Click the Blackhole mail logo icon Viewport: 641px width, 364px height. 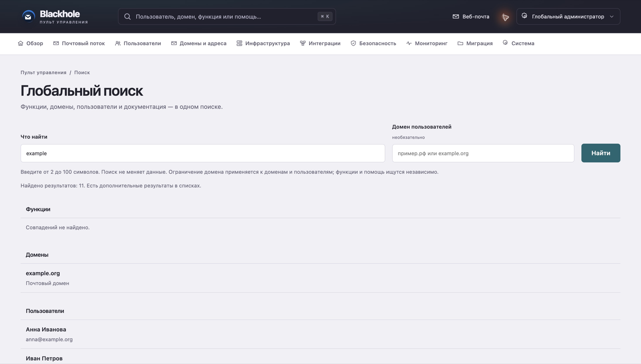[x=28, y=16]
